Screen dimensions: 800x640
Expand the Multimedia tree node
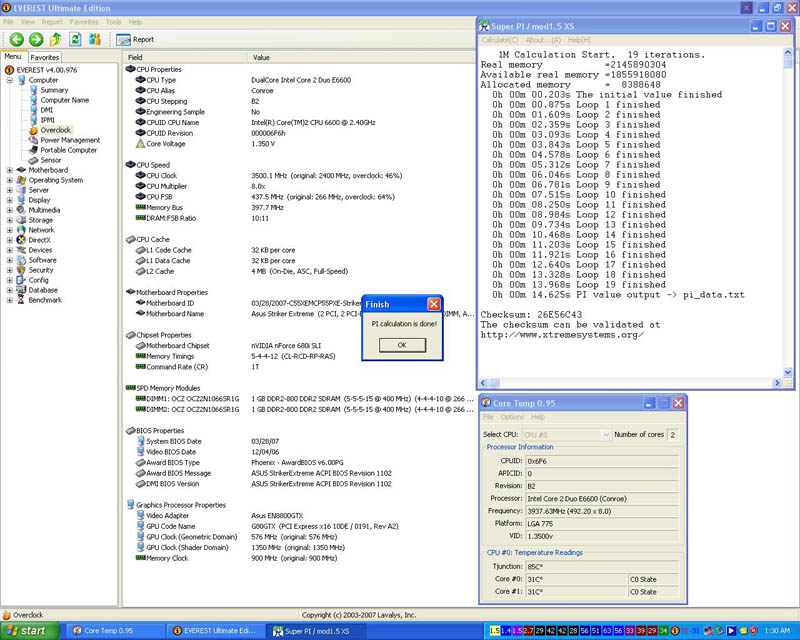click(10, 210)
